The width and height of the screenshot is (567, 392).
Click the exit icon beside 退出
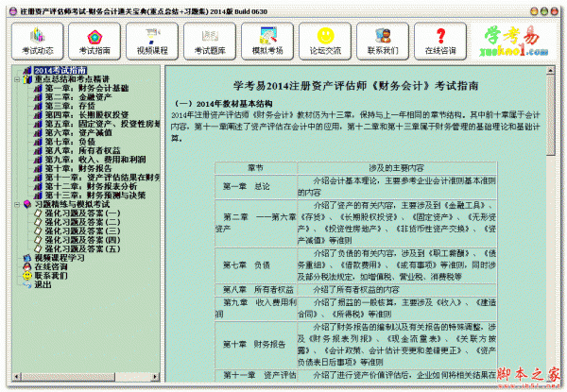click(27, 284)
